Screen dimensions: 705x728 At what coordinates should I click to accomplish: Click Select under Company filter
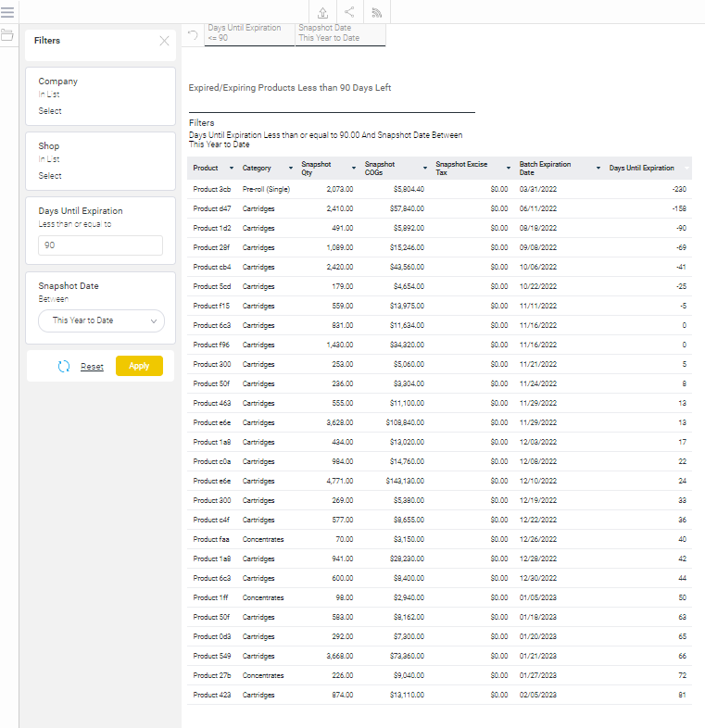[x=50, y=111]
